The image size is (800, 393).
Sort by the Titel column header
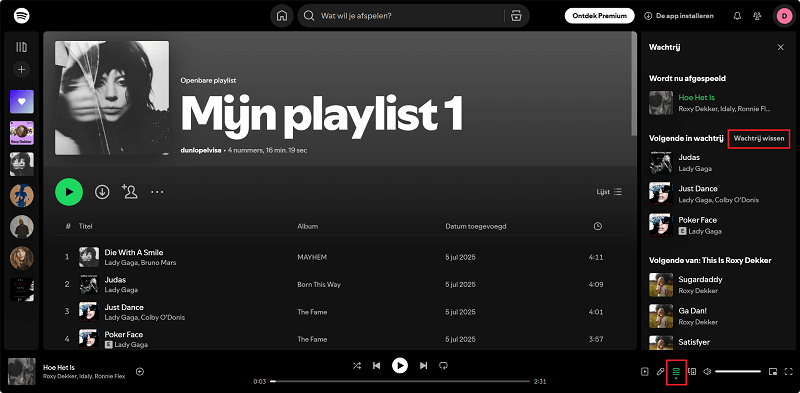(85, 226)
